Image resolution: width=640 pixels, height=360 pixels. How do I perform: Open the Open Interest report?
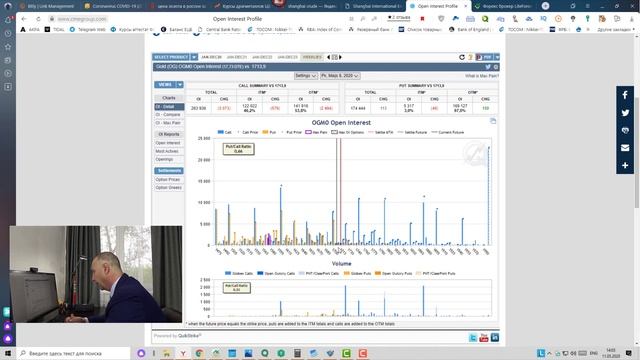click(169, 143)
